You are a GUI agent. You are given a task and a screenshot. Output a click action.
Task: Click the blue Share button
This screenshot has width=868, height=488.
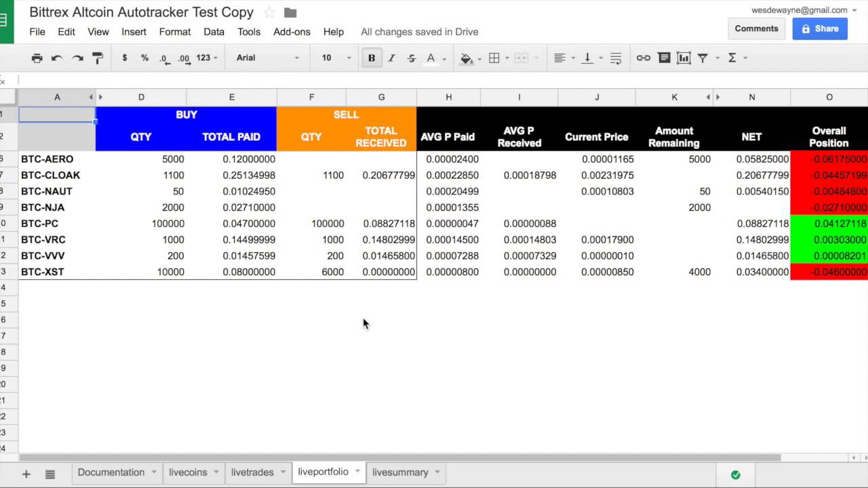(820, 28)
